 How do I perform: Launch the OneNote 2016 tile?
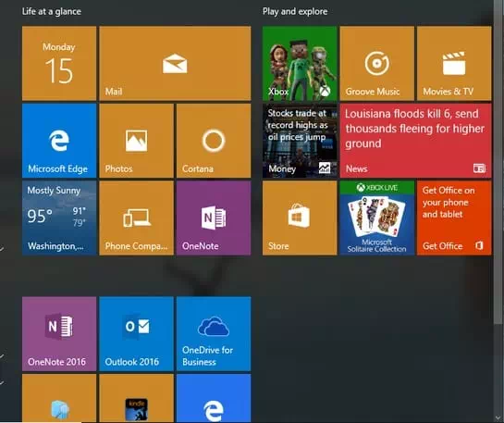[59, 334]
